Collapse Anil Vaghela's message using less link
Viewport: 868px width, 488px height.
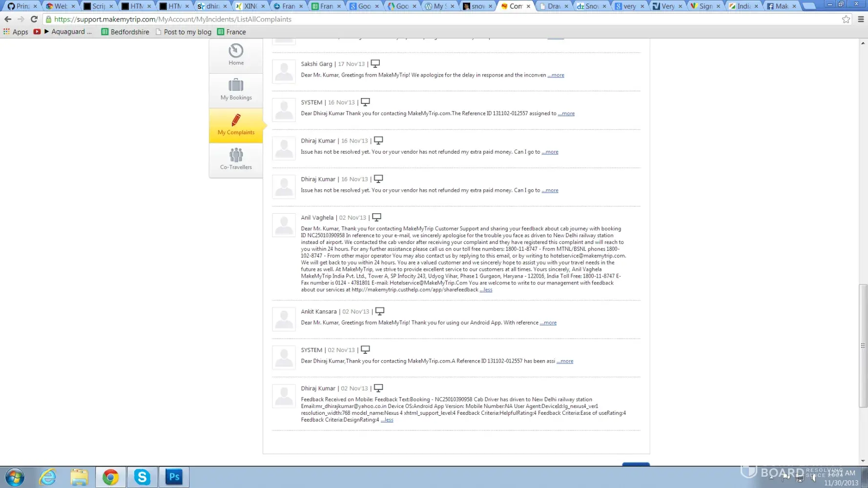486,290
